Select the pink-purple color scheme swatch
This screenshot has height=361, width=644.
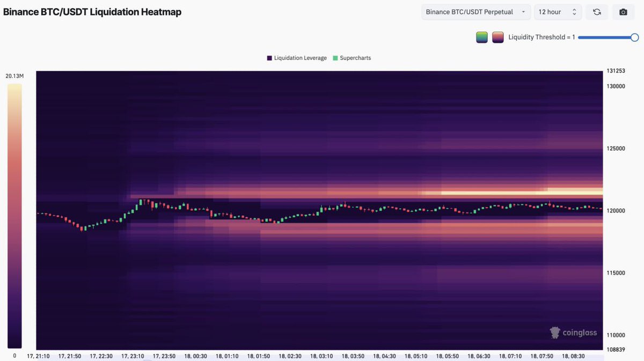tap(498, 38)
